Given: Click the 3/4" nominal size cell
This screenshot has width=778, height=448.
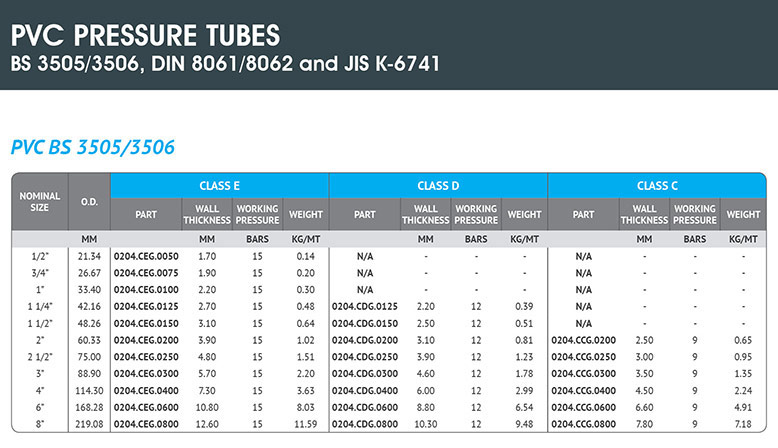Looking at the screenshot, I should (40, 273).
